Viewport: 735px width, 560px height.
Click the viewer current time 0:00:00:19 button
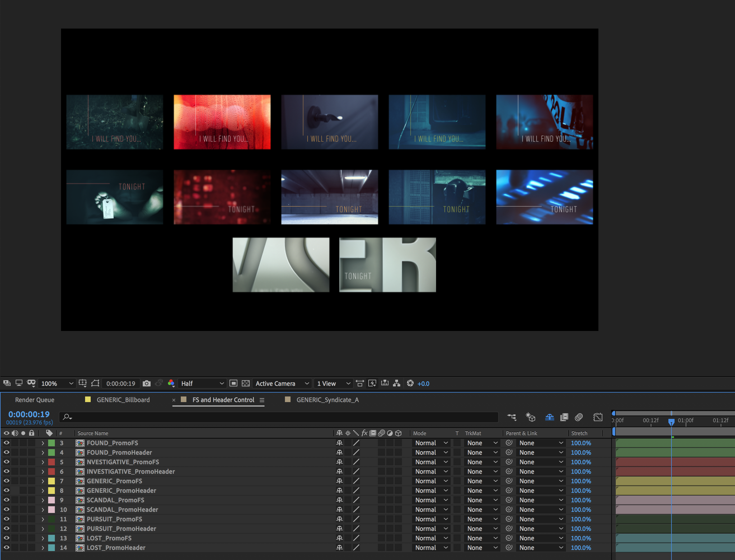121,383
